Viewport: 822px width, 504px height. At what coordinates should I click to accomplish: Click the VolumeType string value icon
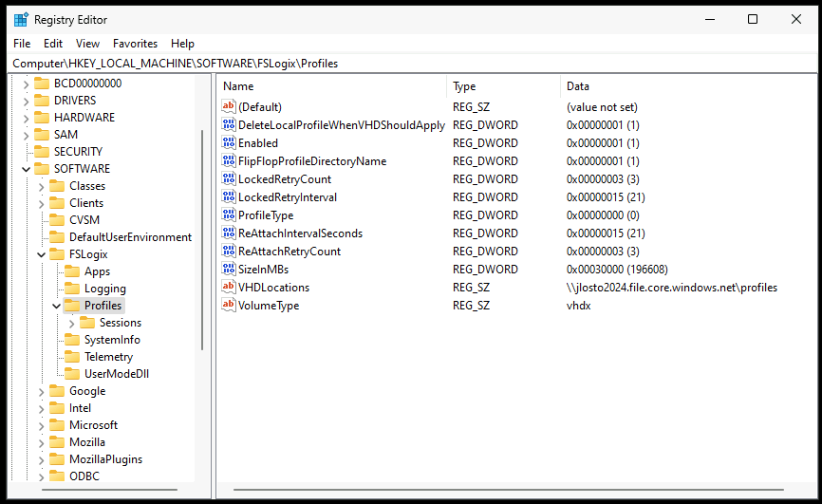pos(229,305)
